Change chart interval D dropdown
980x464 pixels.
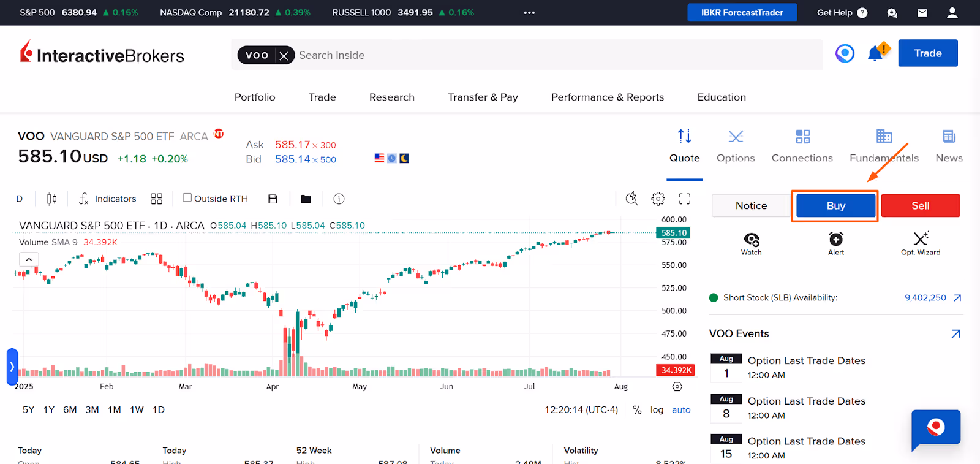(x=20, y=199)
